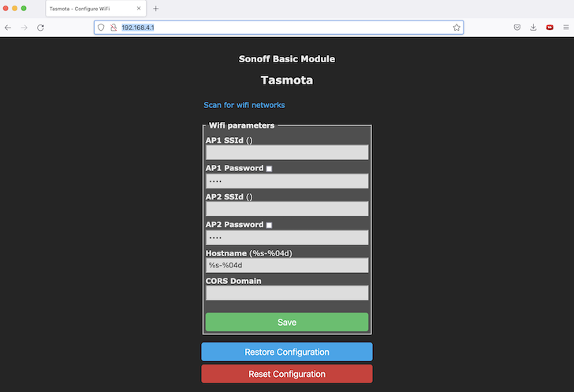The height and width of the screenshot is (392, 574).
Task: Click the macOS green maximize window button
Action: pyautogui.click(x=24, y=8)
